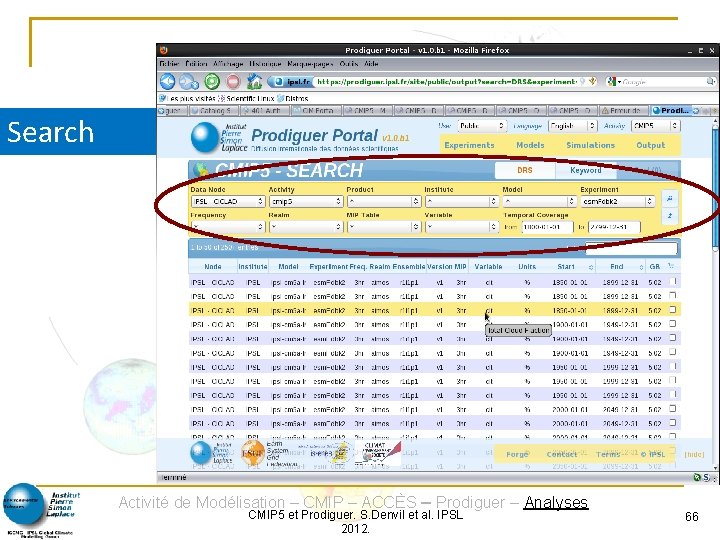Image resolution: width=720 pixels, height=540 pixels.
Task: Go to the Output section
Action: [651, 145]
